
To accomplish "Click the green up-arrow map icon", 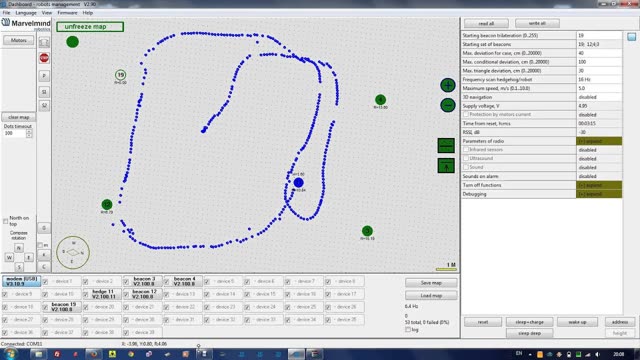I will point(446,166).
